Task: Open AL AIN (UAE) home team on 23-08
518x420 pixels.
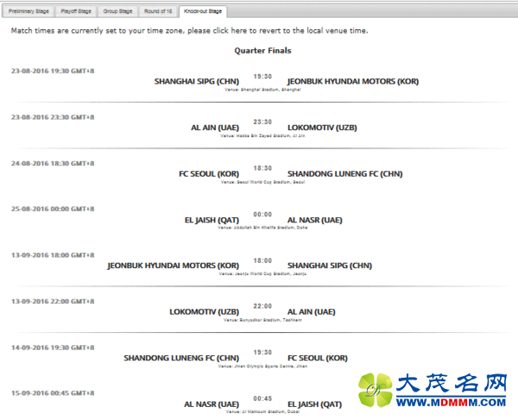Action: [215, 128]
